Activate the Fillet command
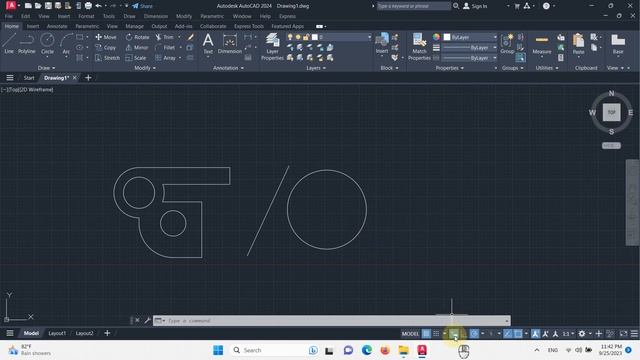 coord(165,47)
